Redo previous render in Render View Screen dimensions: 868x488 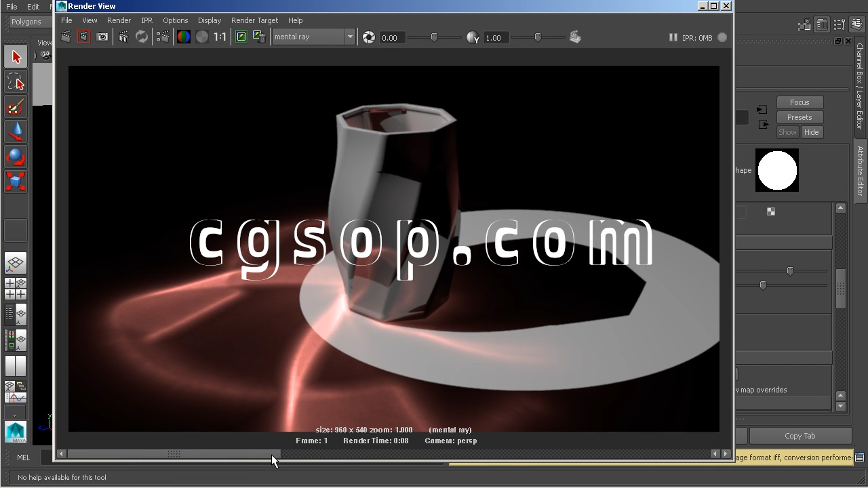[66, 37]
